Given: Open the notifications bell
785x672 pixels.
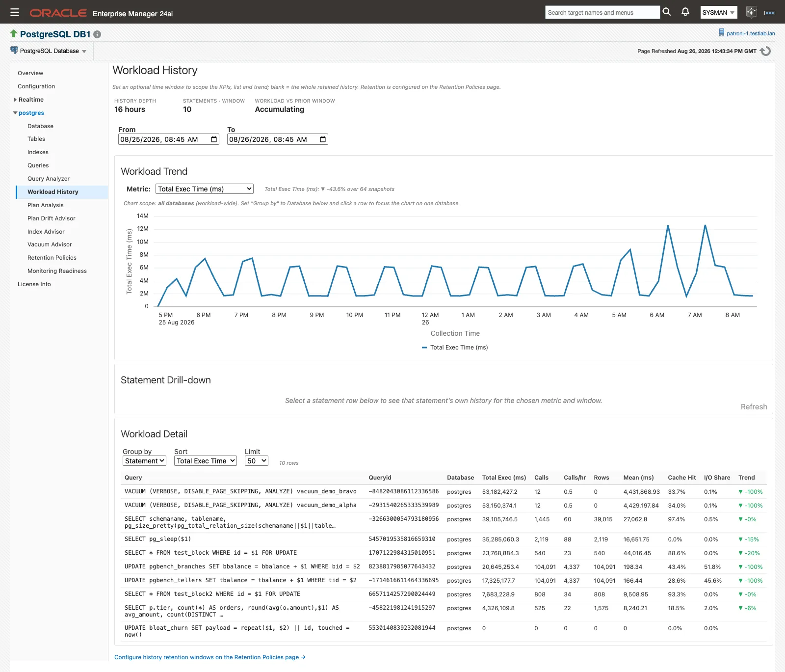Looking at the screenshot, I should (x=685, y=12).
